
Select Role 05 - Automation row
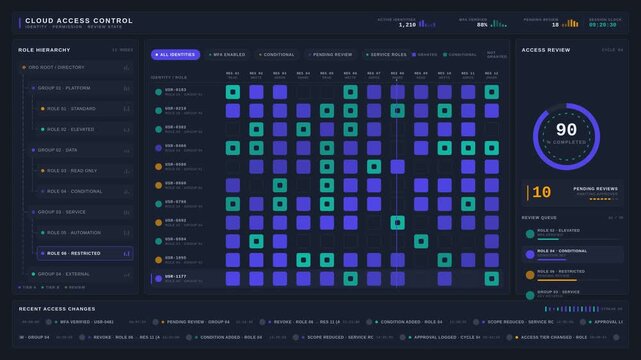pyautogui.click(x=85, y=233)
